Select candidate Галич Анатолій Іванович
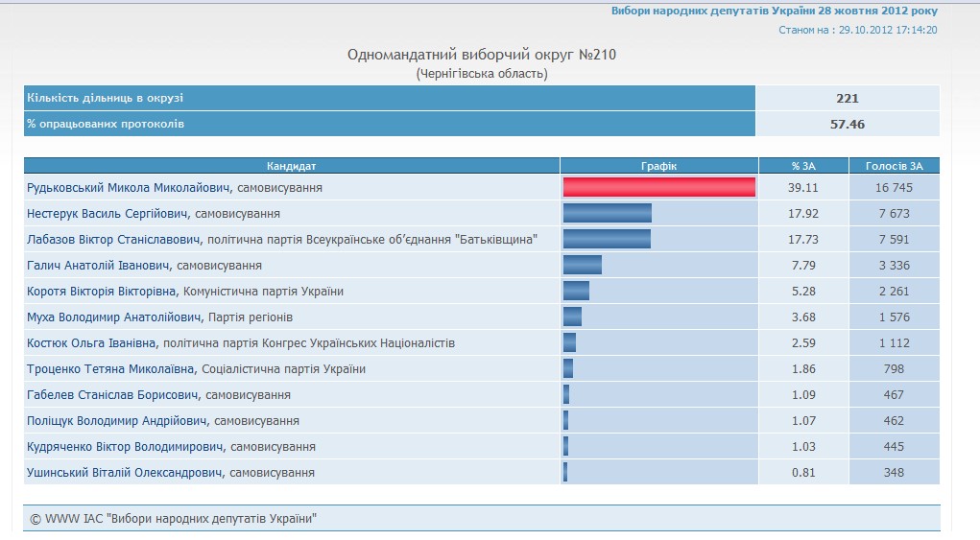The width and height of the screenshot is (980, 540). pyautogui.click(x=100, y=266)
